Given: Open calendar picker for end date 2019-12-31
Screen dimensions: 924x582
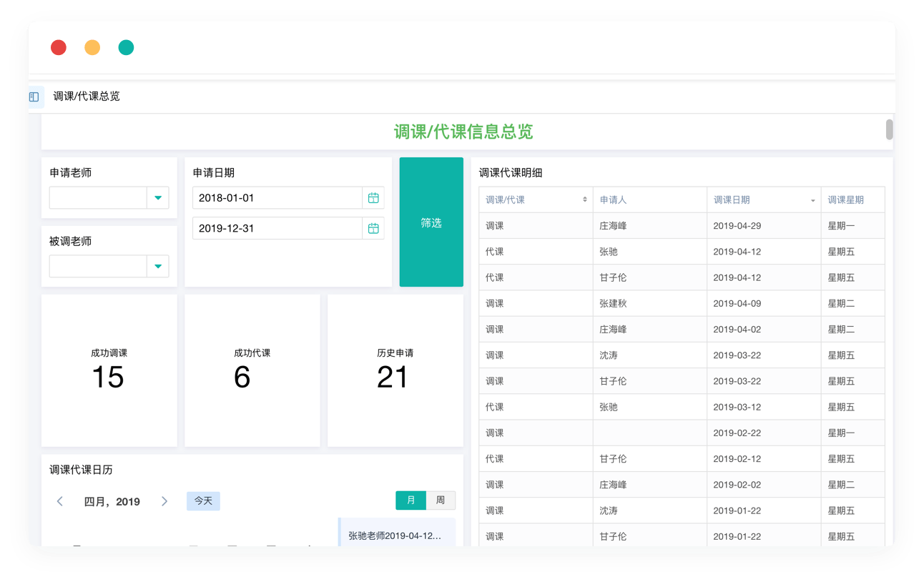Looking at the screenshot, I should click(373, 229).
